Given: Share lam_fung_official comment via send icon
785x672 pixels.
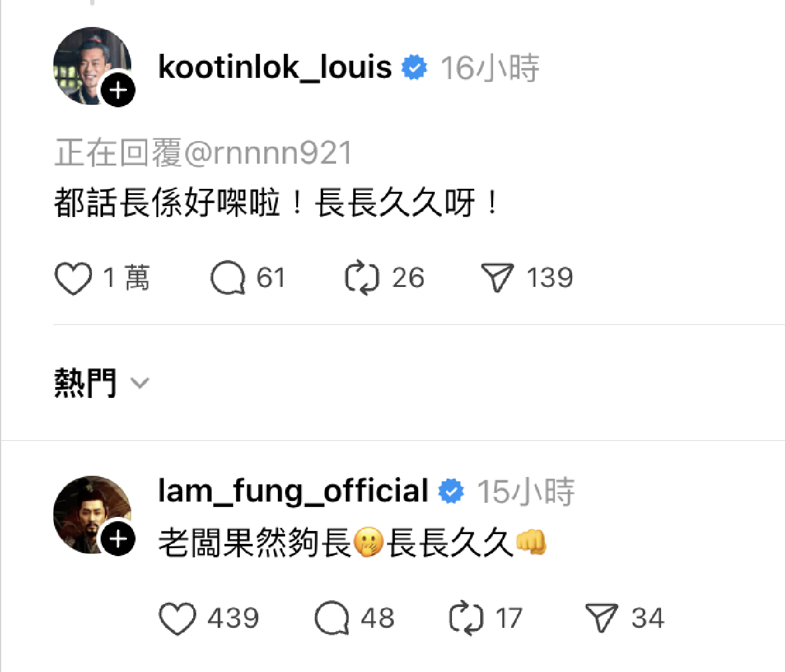Looking at the screenshot, I should pos(601,618).
